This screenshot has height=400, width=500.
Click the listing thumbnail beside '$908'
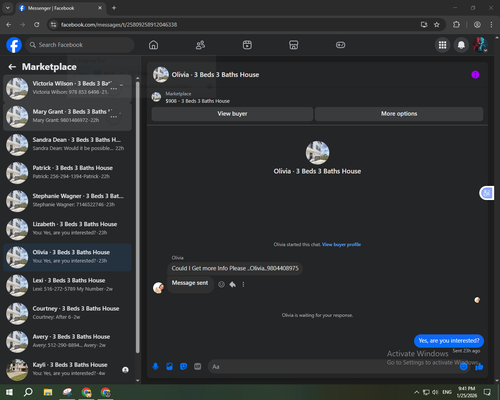click(156, 97)
